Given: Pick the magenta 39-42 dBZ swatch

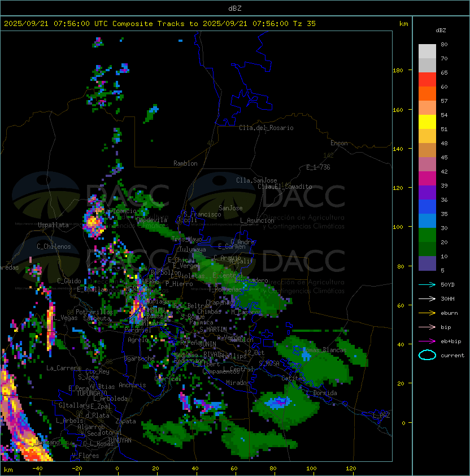Looking at the screenshot, I should tap(427, 179).
